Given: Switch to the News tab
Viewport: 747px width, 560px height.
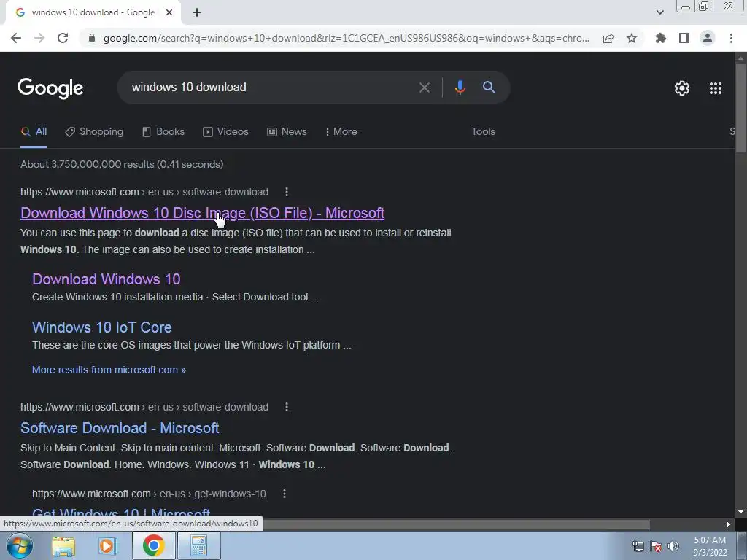Looking at the screenshot, I should 287,132.
